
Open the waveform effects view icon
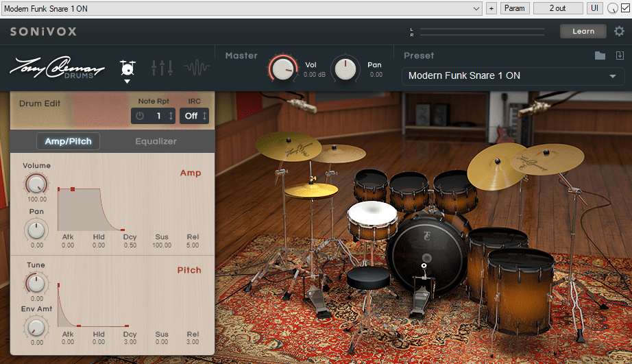197,68
